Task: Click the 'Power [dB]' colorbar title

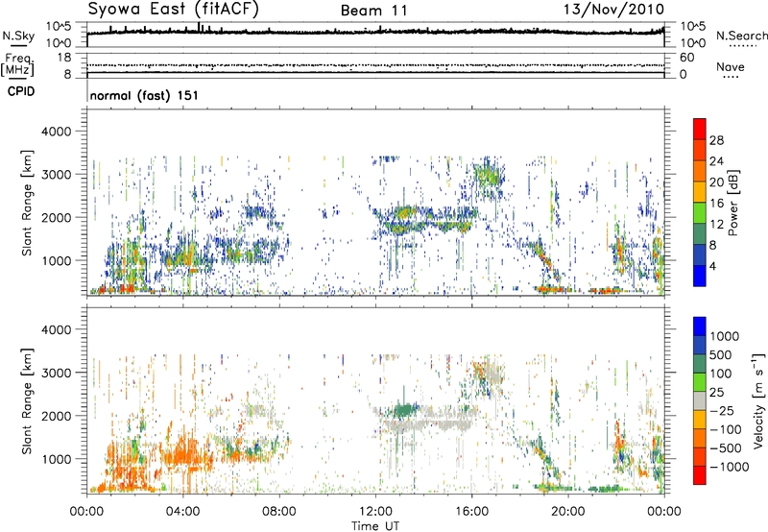Action: (732, 203)
